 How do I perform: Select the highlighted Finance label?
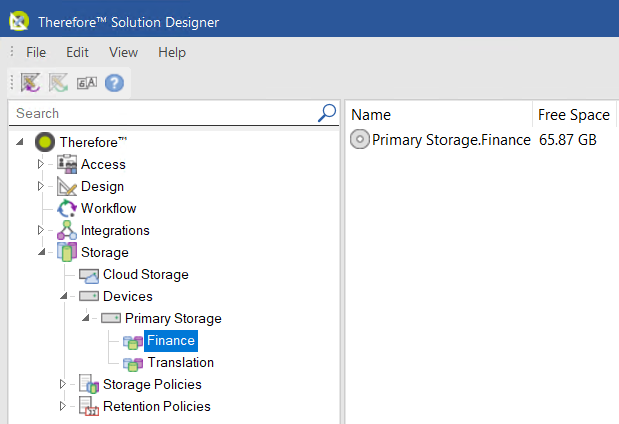pos(171,341)
